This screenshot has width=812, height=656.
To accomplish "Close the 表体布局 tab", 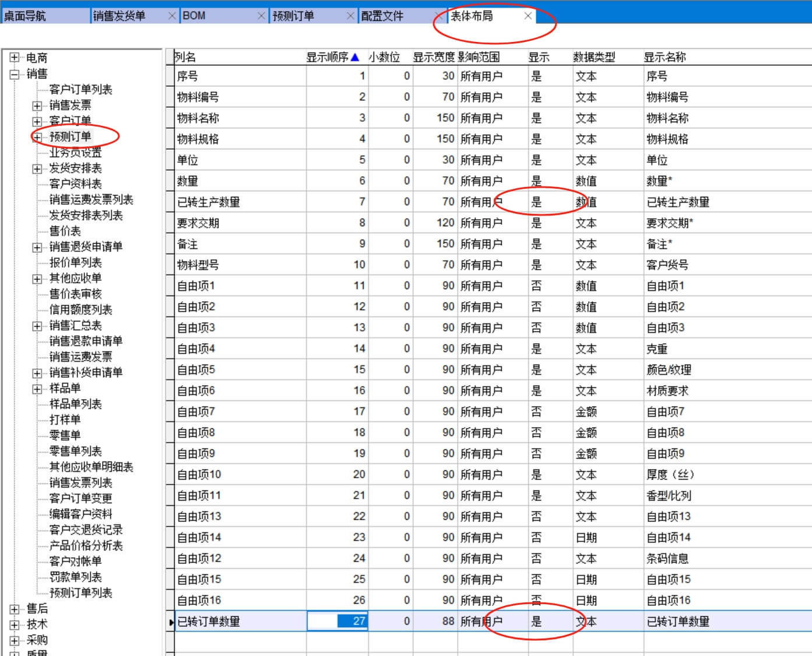I will tap(528, 16).
